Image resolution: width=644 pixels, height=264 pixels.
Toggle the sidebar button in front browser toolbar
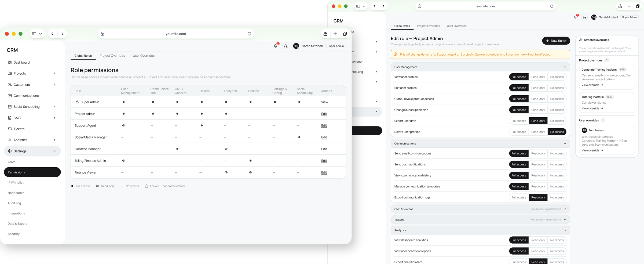[34, 34]
